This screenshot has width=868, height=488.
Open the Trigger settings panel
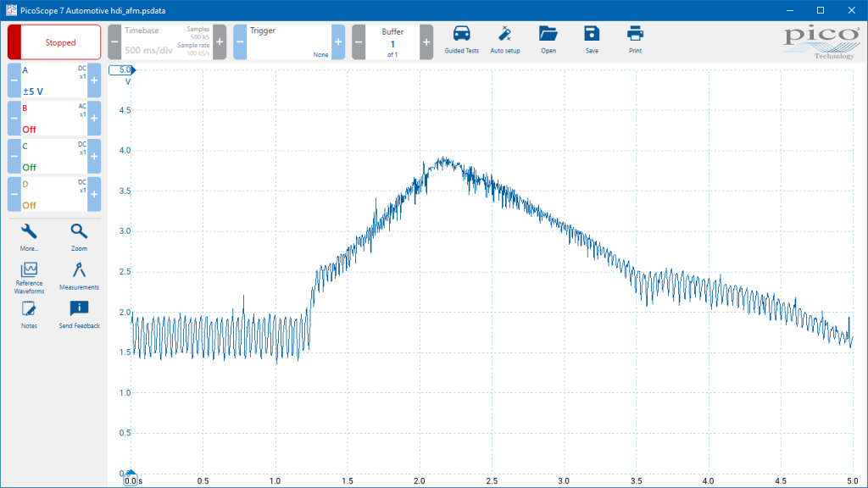289,42
